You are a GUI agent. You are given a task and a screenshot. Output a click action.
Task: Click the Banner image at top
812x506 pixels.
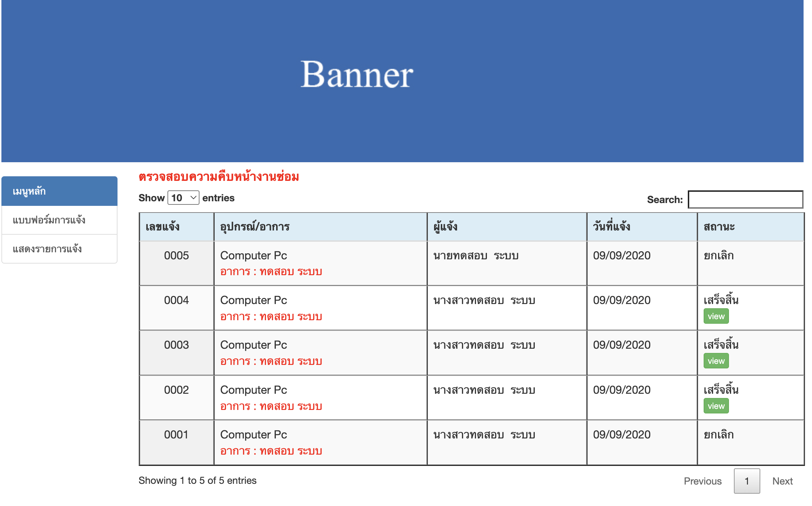point(357,75)
